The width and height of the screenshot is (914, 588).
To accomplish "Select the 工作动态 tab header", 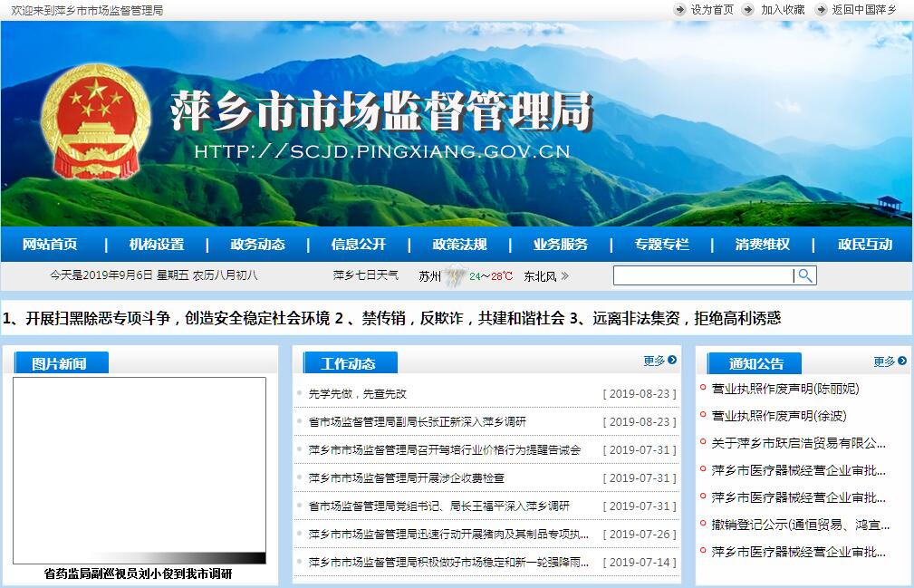I will [x=351, y=363].
